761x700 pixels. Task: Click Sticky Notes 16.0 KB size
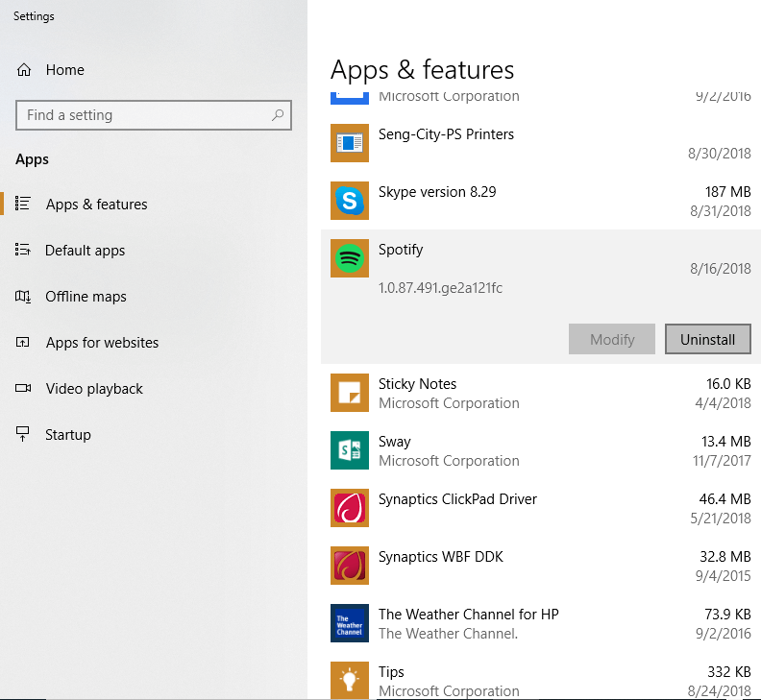(728, 384)
